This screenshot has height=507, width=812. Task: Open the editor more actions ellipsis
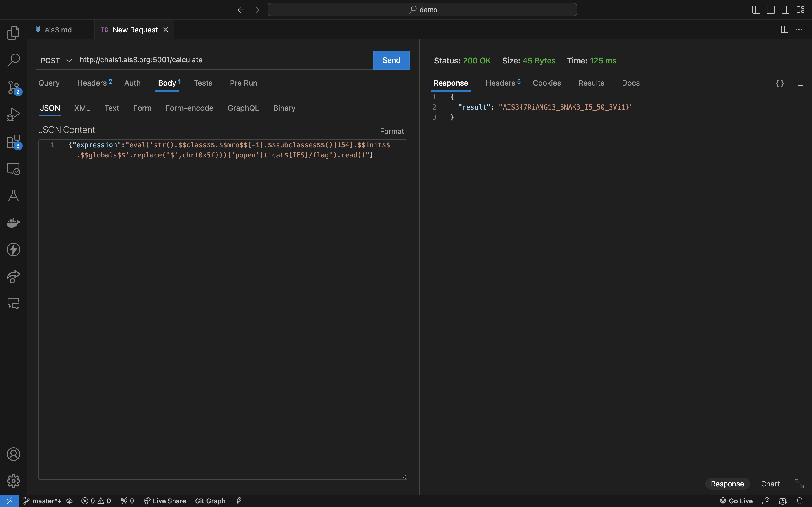pos(799,30)
